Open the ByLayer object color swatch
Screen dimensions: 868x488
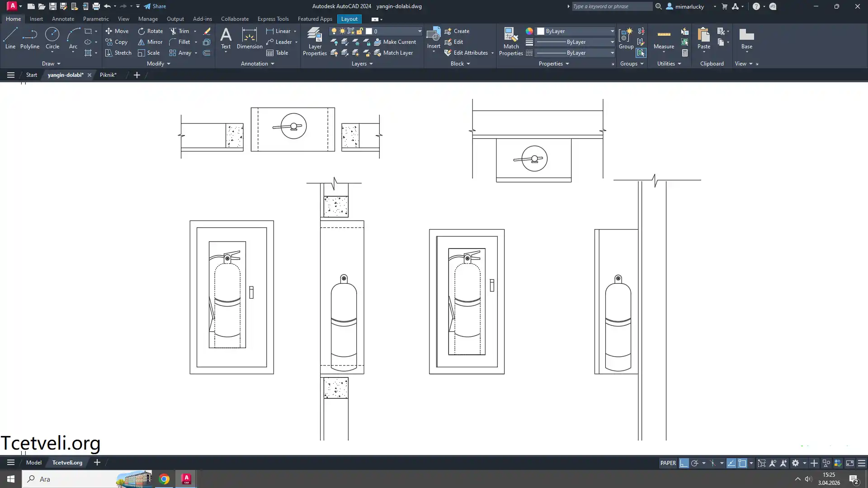(541, 31)
